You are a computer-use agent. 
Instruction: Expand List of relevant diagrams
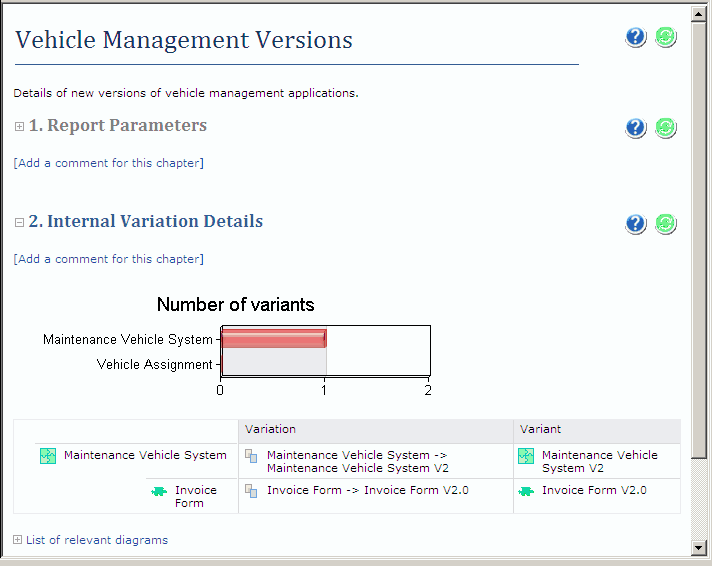click(18, 540)
